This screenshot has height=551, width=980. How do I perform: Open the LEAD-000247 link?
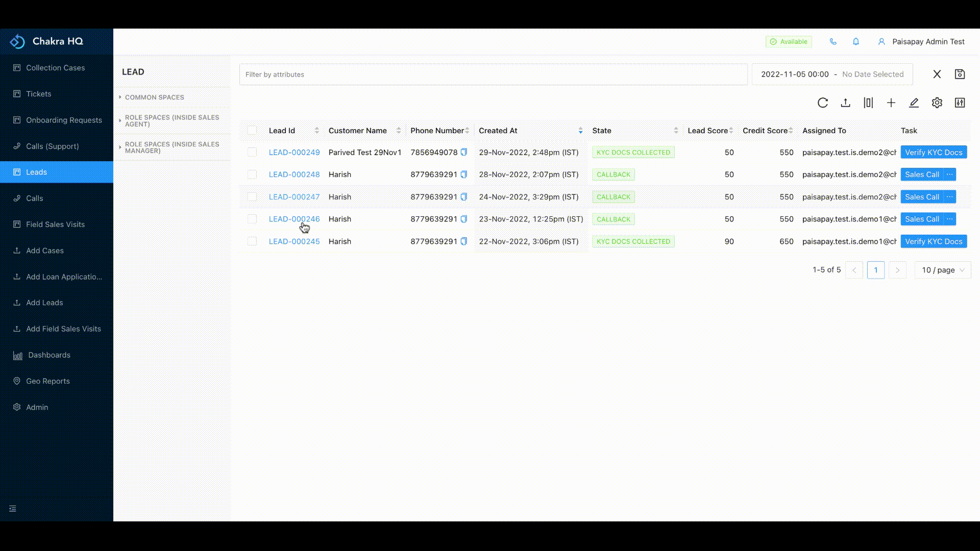pyautogui.click(x=294, y=197)
